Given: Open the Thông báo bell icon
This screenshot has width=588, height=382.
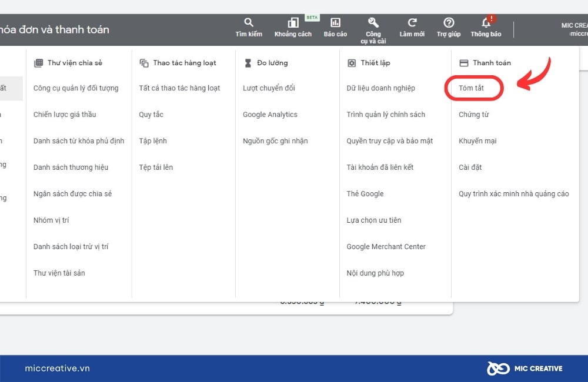Looking at the screenshot, I should [x=486, y=22].
